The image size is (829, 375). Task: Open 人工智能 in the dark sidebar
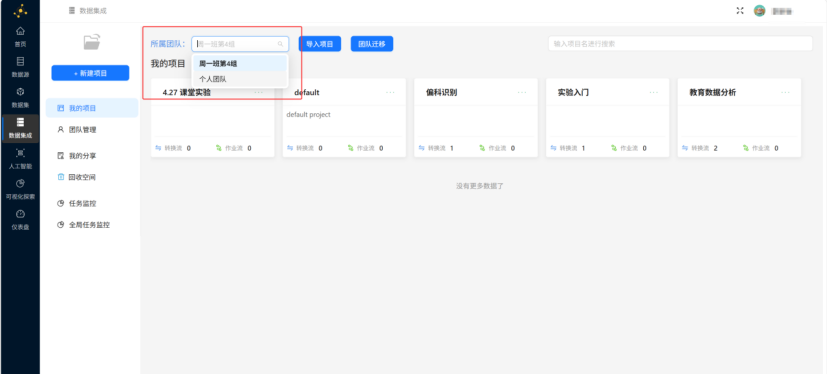coord(20,159)
